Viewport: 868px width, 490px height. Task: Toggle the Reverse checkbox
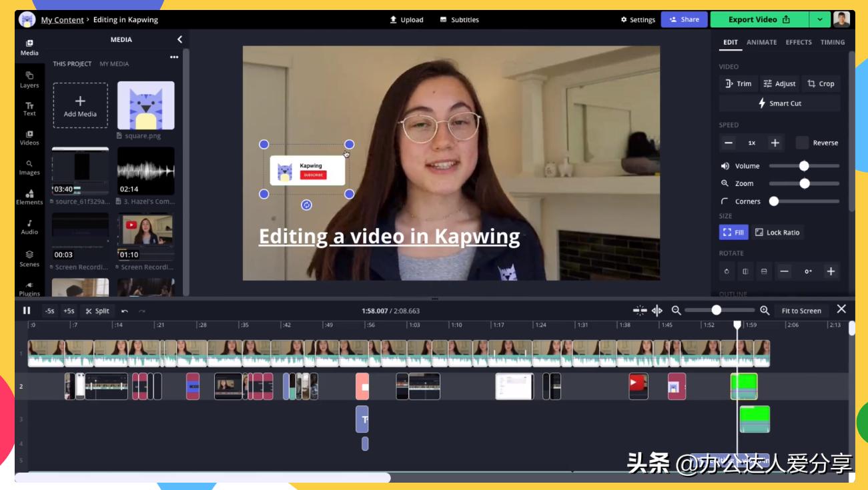[802, 143]
